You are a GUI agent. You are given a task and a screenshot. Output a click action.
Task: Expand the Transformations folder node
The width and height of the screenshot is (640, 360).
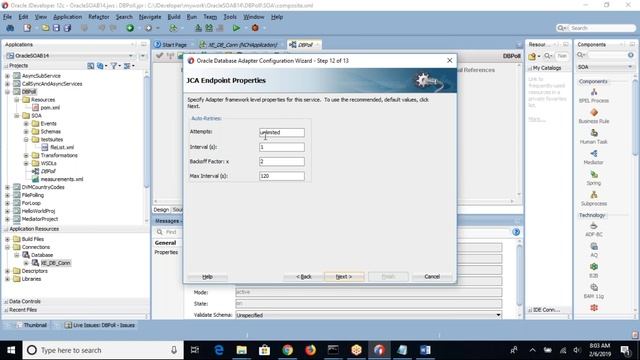pos(26,156)
